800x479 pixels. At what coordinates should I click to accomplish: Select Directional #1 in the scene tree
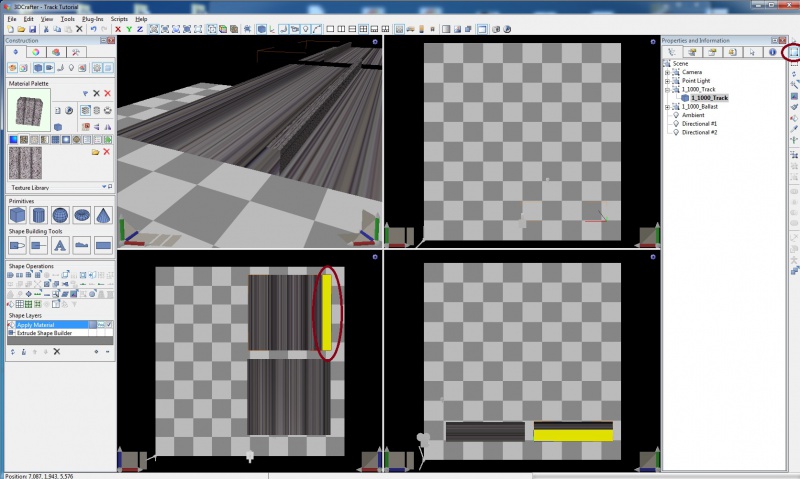tap(699, 124)
